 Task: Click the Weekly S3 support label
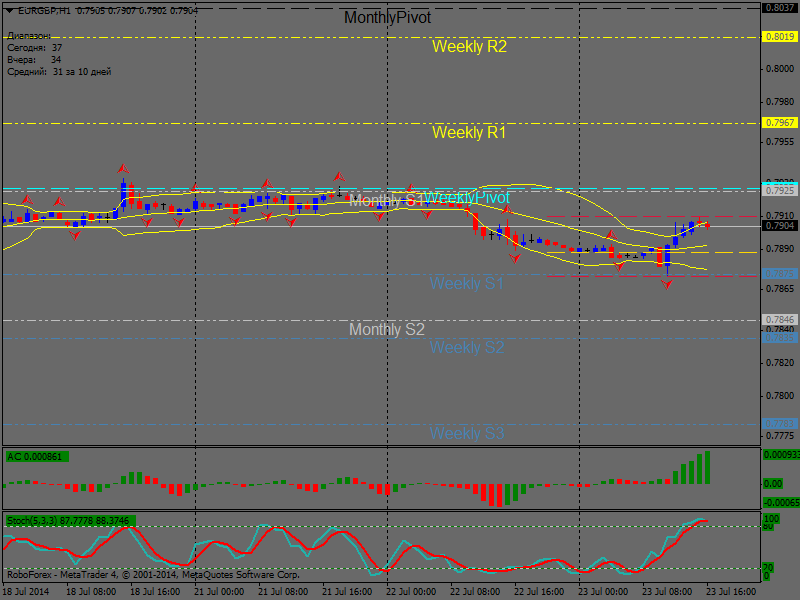[467, 433]
